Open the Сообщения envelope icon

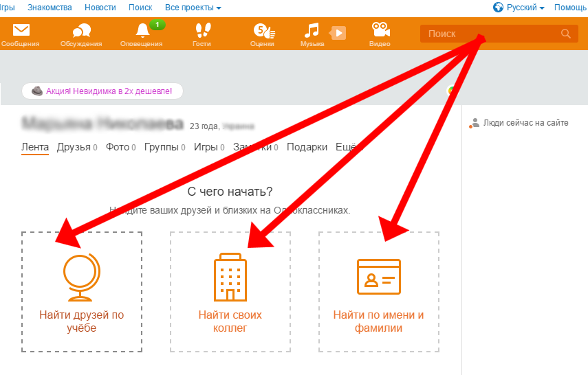21,32
